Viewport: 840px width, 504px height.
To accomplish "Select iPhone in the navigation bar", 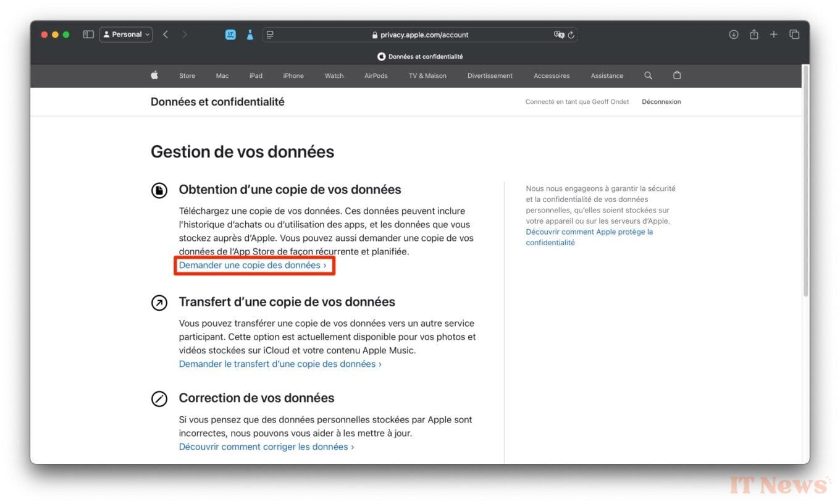I will click(x=293, y=76).
